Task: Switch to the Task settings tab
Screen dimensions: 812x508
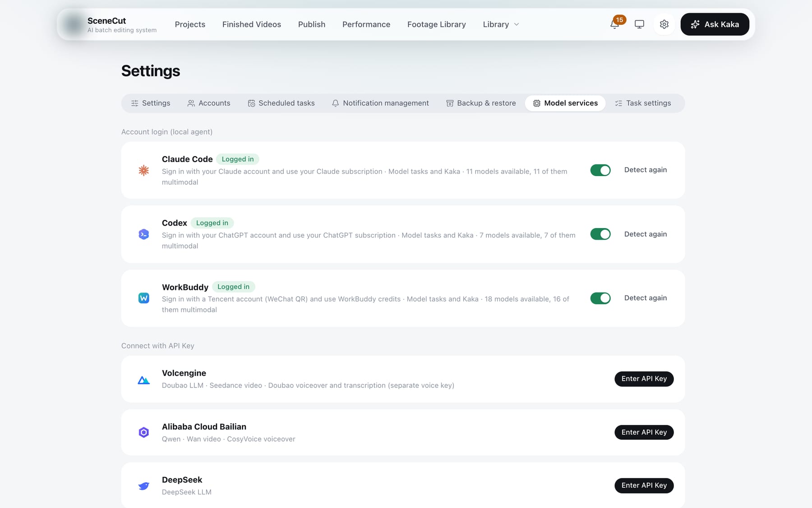Action: 643,103
